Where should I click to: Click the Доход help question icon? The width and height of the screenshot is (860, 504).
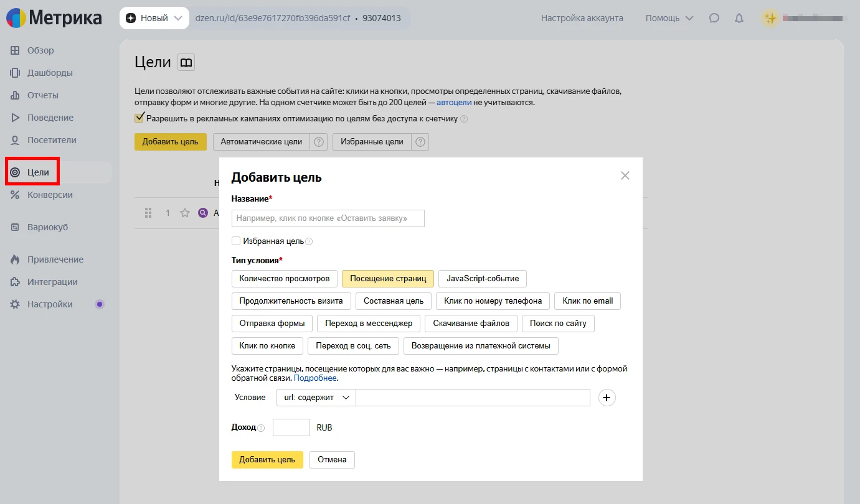click(261, 428)
